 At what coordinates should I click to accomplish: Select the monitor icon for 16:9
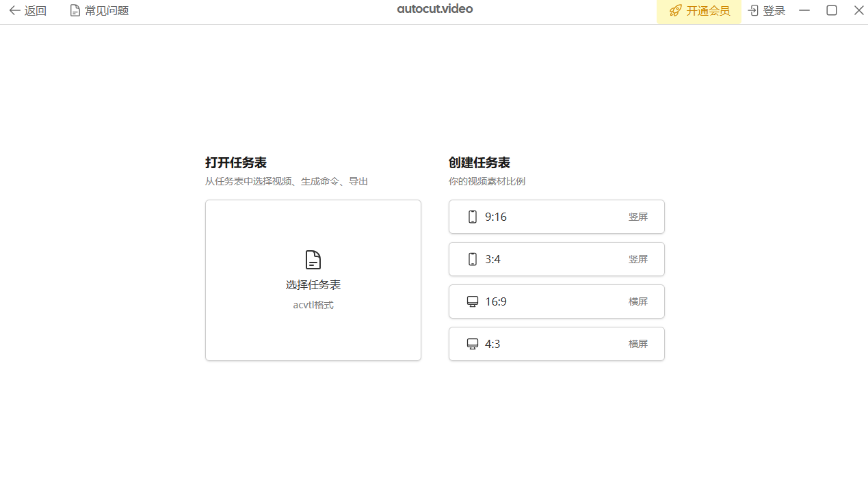click(472, 301)
